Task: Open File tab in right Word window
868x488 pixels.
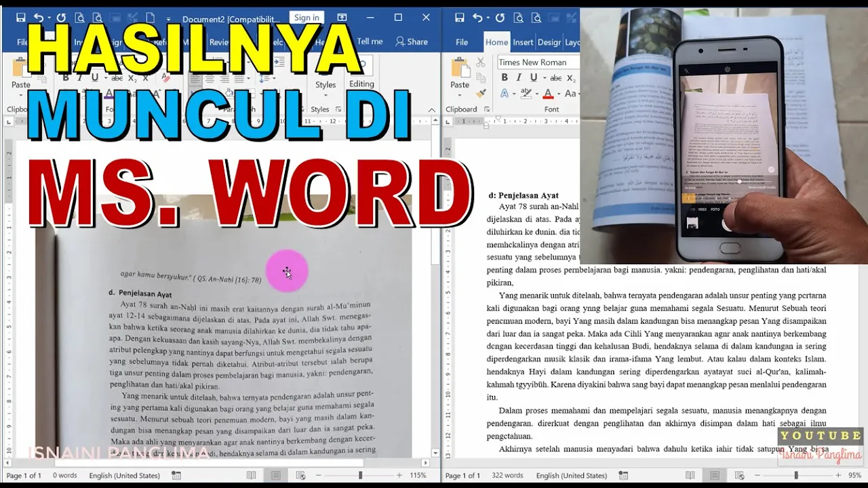Action: pyautogui.click(x=462, y=42)
